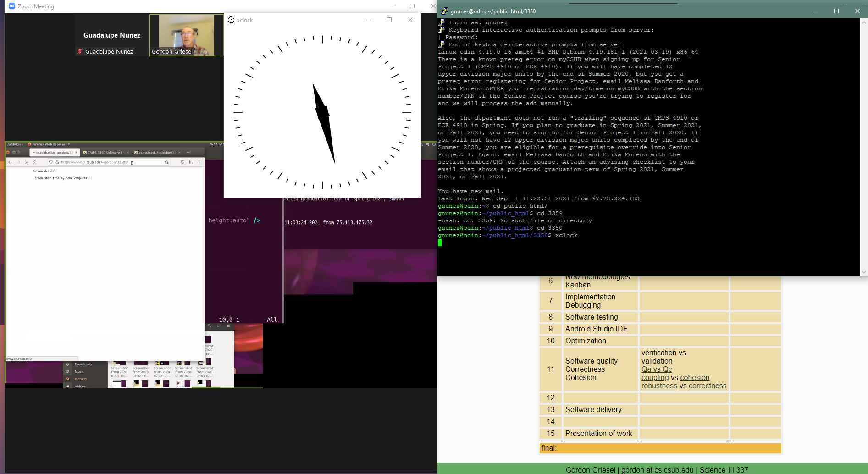Click Screenshot from 2020-07-01 file
Screen dimensions: 868x474
[x=119, y=369]
